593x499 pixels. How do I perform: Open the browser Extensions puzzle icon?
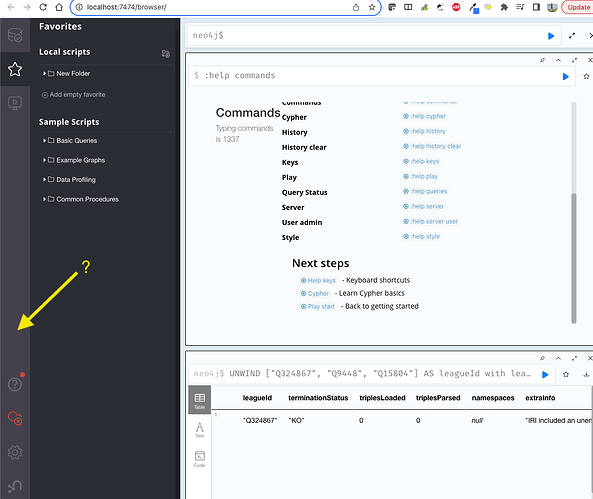click(504, 7)
